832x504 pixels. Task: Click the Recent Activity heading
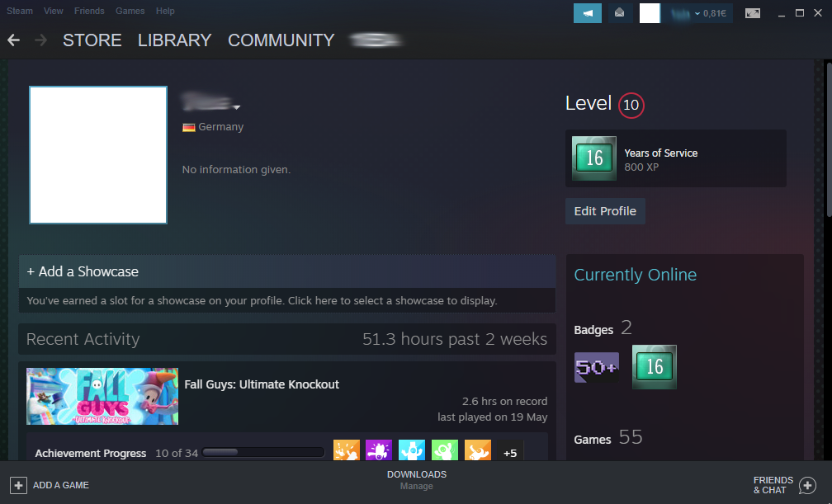click(x=83, y=339)
